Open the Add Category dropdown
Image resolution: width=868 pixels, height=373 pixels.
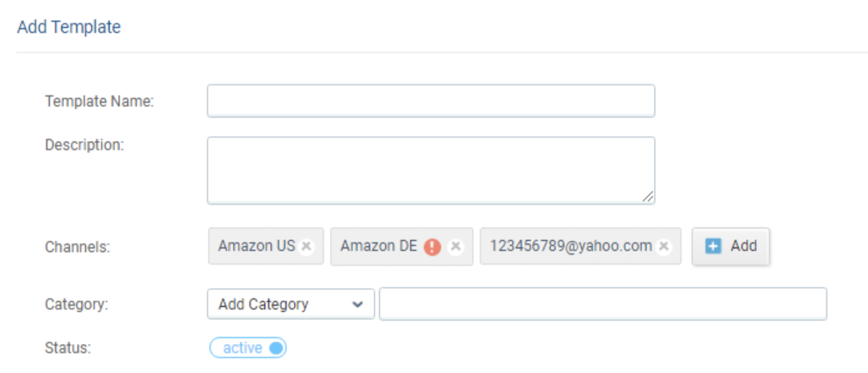(x=291, y=304)
